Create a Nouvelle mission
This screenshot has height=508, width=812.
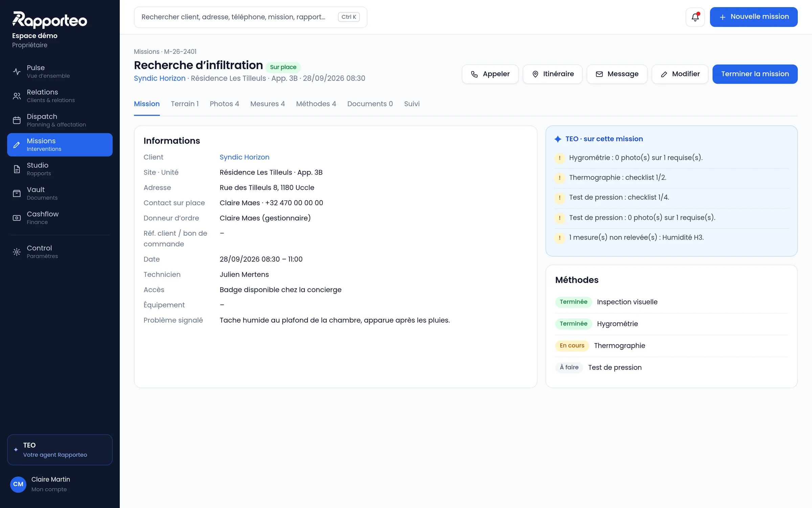(753, 17)
